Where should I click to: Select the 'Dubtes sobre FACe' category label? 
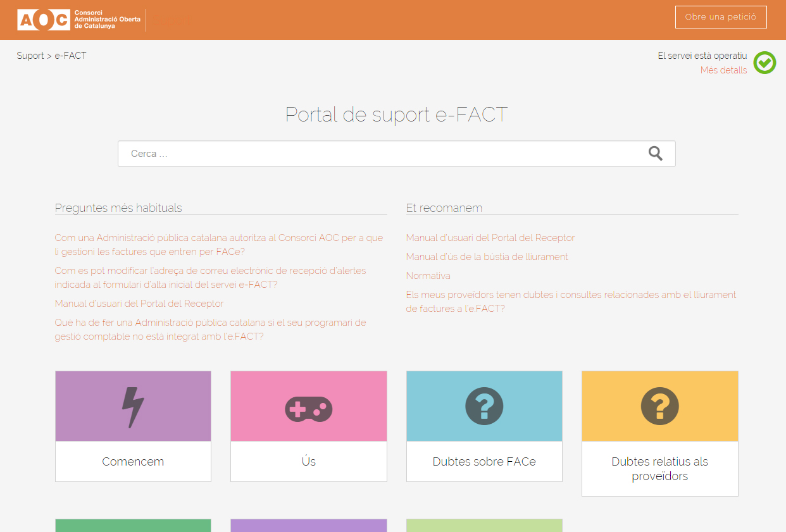[x=484, y=462]
